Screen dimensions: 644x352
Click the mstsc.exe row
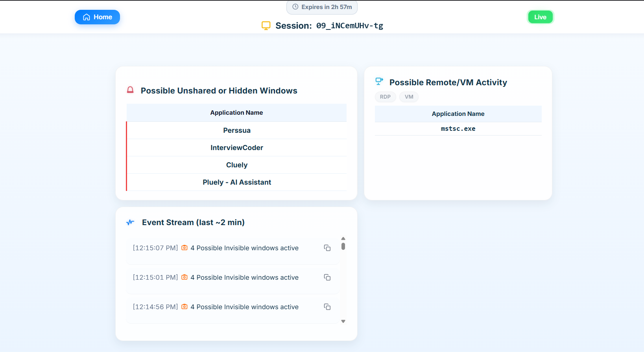coord(458,129)
